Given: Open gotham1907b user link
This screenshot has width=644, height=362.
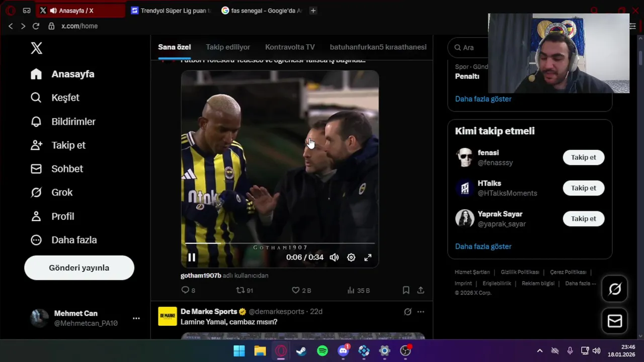Looking at the screenshot, I should 201,276.
